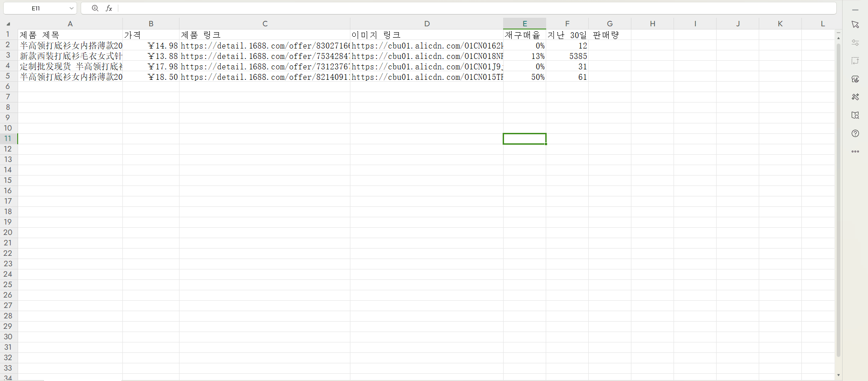Viewport: 868px width, 381px height.
Task: Click the Select All corner triangle
Action: [8, 24]
